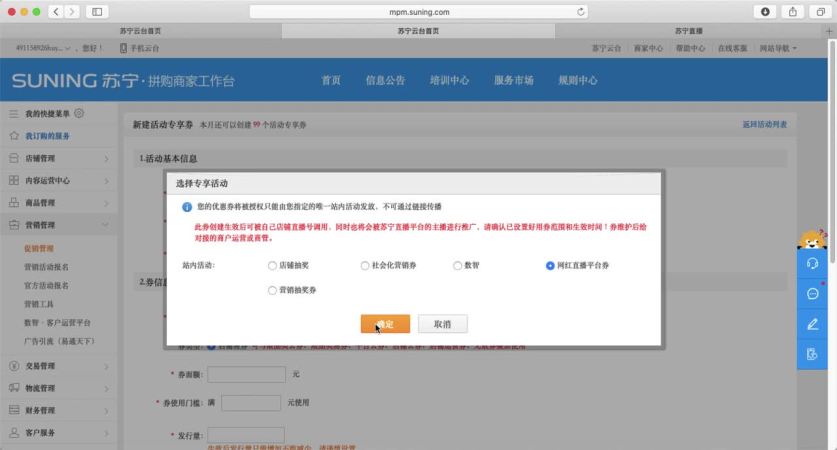
Task: Expand the 财务管理 chevron
Action: [x=106, y=411]
